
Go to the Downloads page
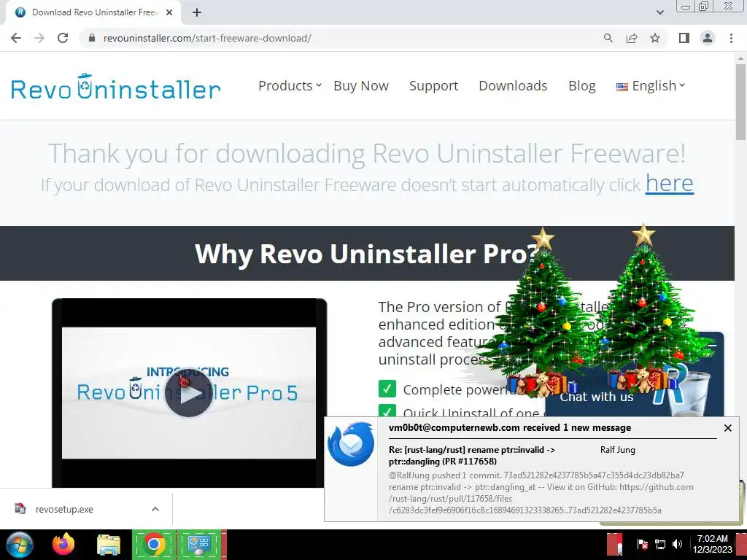click(513, 86)
